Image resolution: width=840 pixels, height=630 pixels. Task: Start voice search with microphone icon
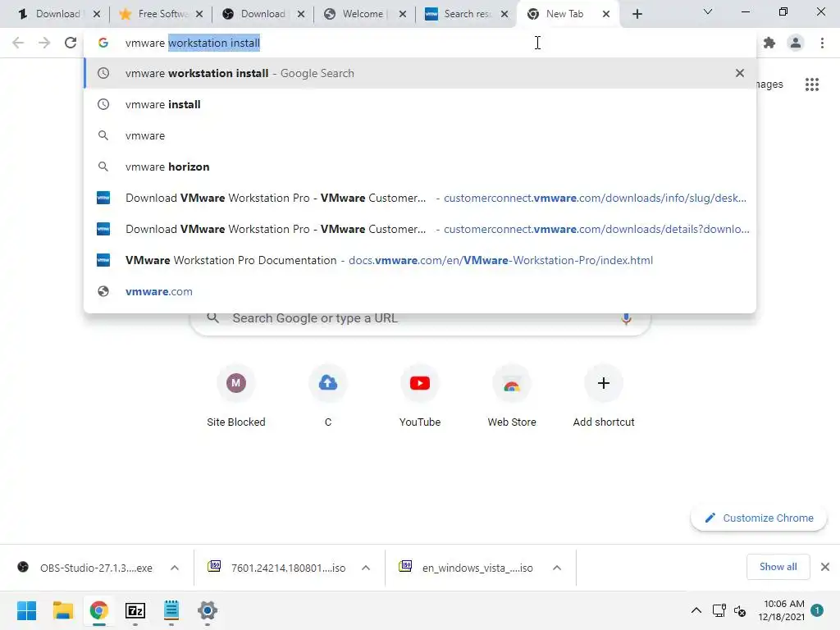point(626,318)
